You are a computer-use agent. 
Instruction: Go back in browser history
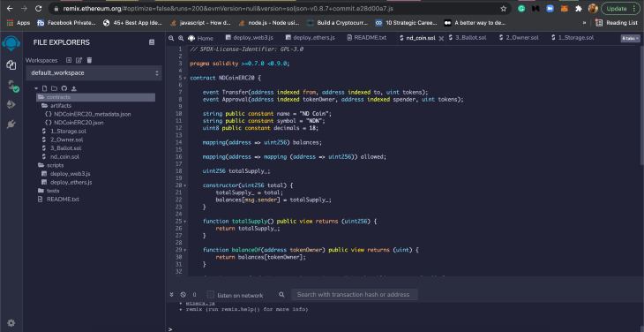point(10,8)
